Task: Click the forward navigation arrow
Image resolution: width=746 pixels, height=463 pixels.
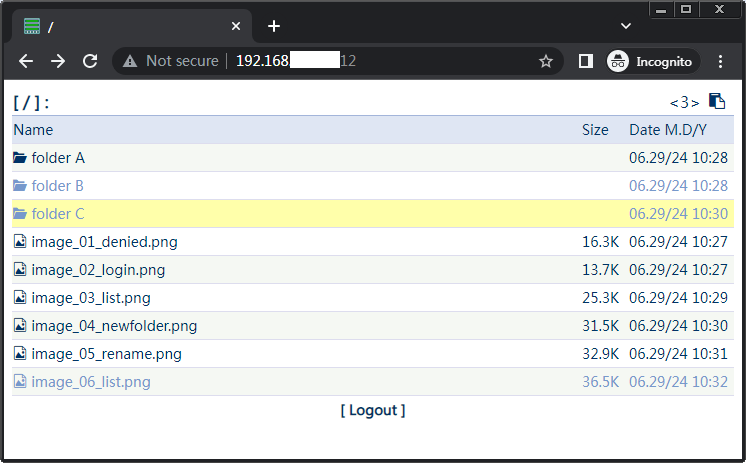Action: (x=58, y=61)
